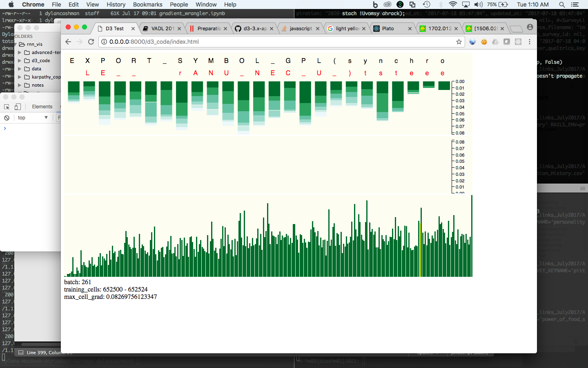Open the Wi-Fi status menu
This screenshot has width=588, height=368.
[453, 4]
